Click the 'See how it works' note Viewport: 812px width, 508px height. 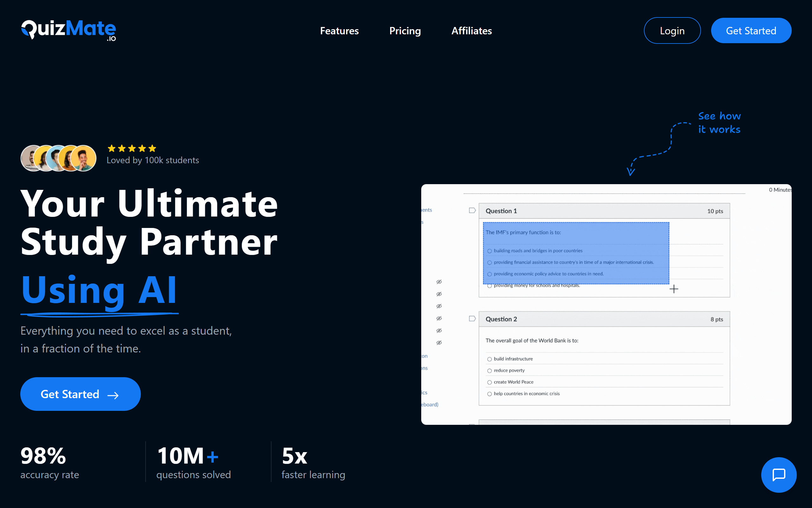point(719,123)
